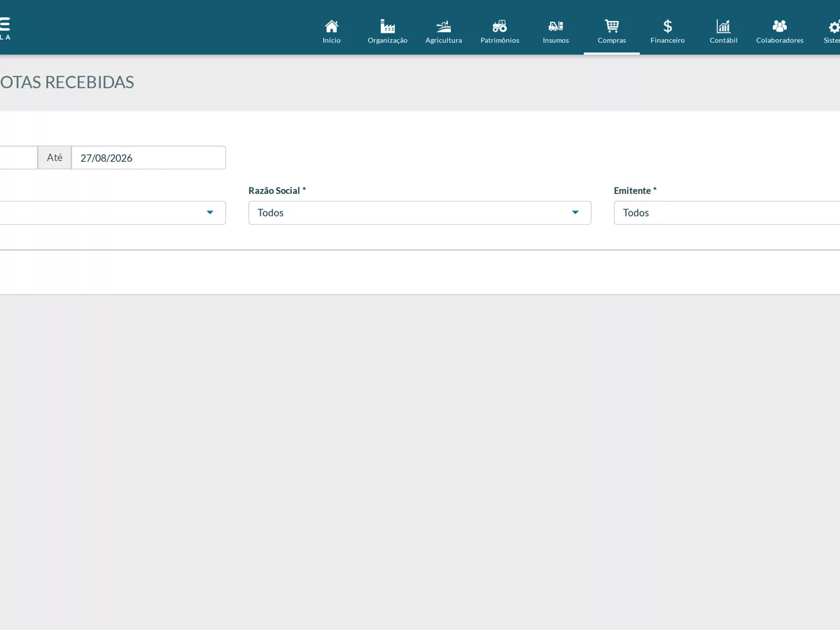Click the Notas Recebidas page heading
Viewport: 840px width, 630px height.
[x=66, y=82]
